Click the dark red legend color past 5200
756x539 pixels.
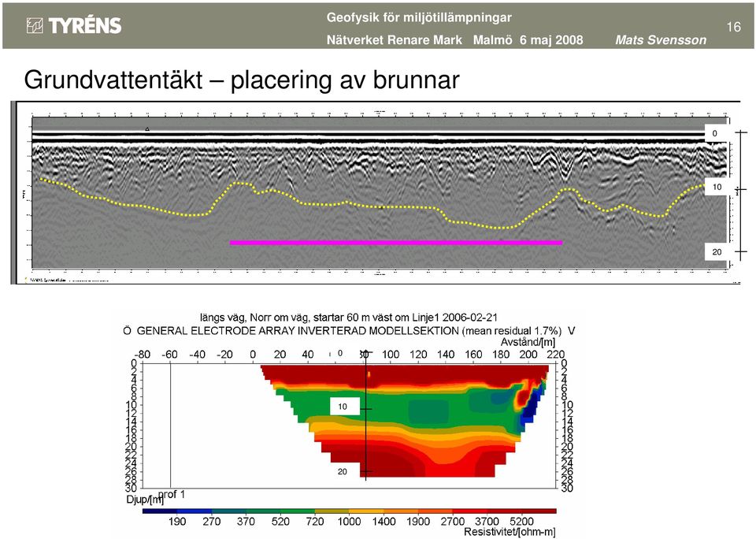coord(539,511)
